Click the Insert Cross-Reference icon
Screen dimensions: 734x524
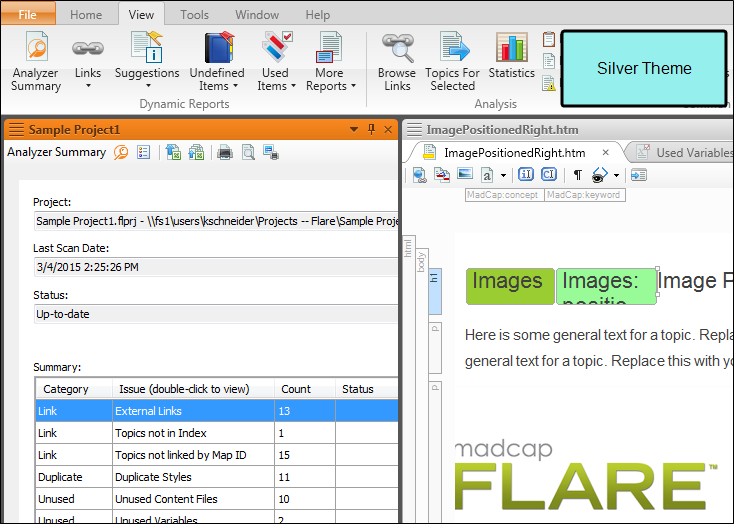pos(442,175)
